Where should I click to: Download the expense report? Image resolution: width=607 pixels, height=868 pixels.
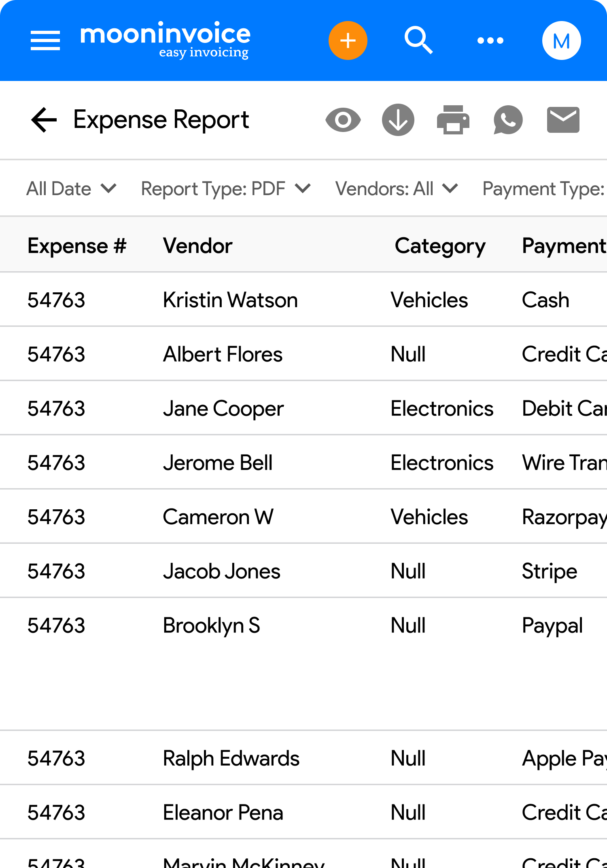pyautogui.click(x=398, y=120)
